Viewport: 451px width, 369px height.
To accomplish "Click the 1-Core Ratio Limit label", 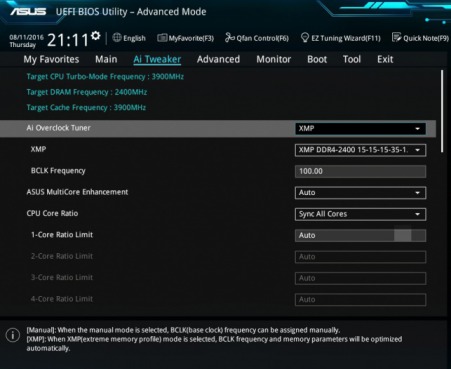I will click(62, 235).
